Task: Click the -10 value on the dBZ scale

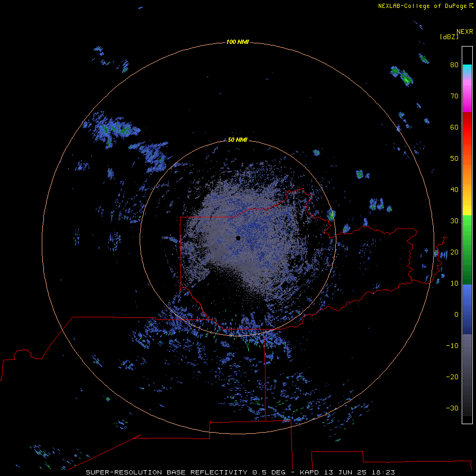Action: coord(452,346)
